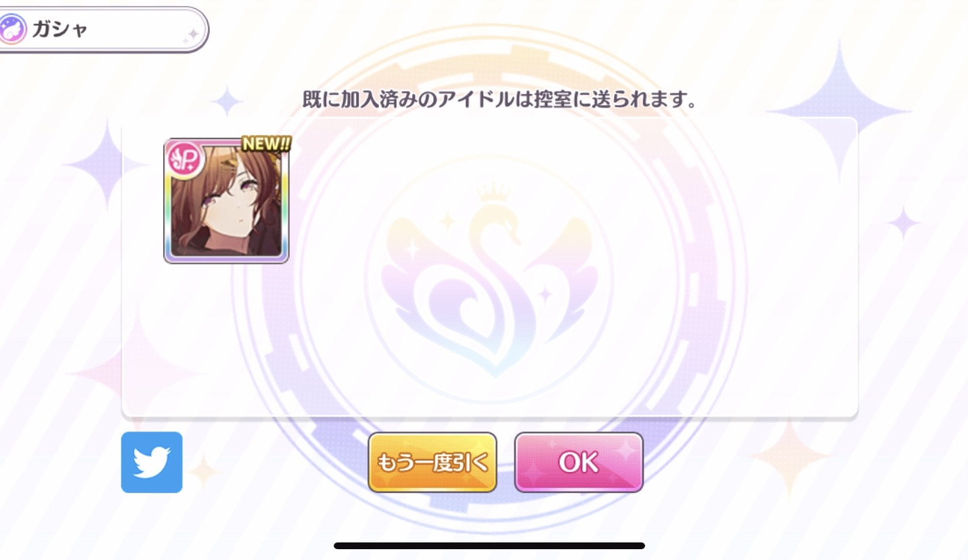
Task: Tap the large purple sparkle at top right
Action: point(839,108)
